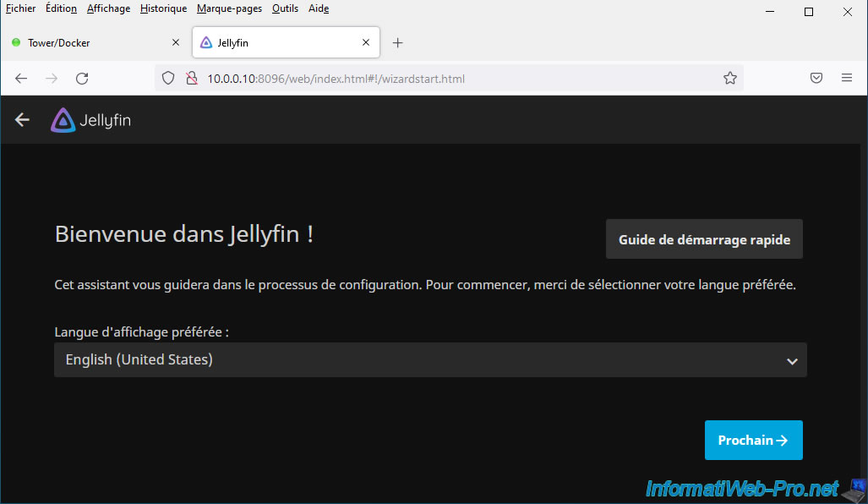Screen dimensions: 868x504
Task: Open Guide de démarrage rapide
Action: (x=704, y=239)
